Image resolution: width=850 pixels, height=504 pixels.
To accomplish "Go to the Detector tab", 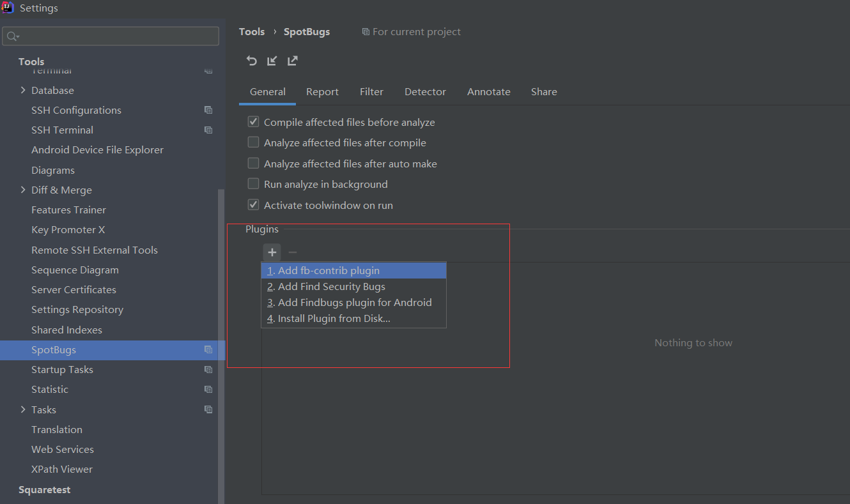I will 425,91.
